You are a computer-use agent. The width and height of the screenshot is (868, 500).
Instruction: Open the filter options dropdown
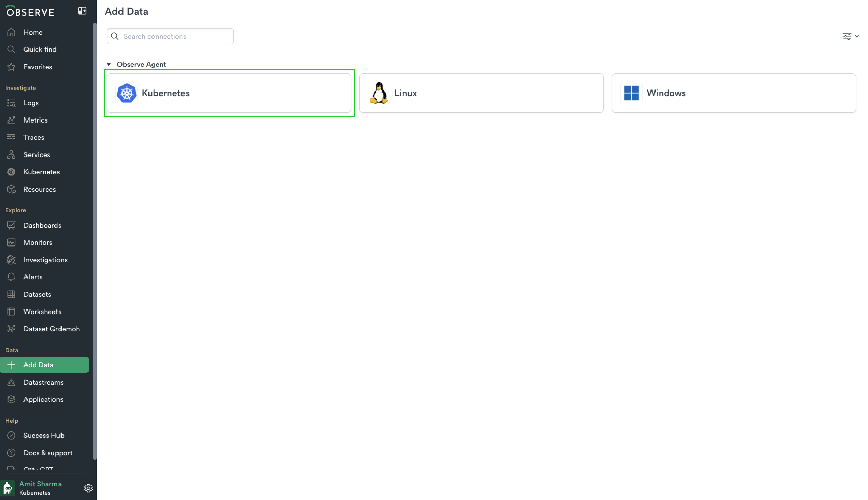tap(850, 36)
